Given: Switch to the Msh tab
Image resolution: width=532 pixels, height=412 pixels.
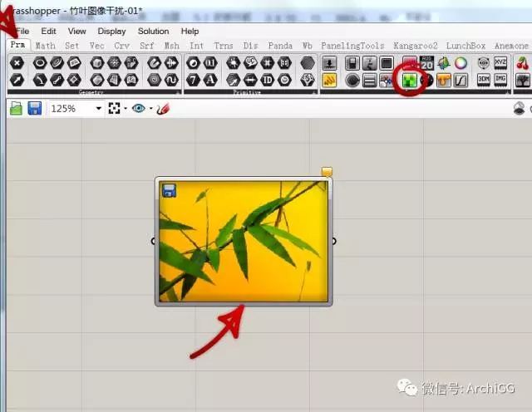Looking at the screenshot, I should [x=172, y=46].
